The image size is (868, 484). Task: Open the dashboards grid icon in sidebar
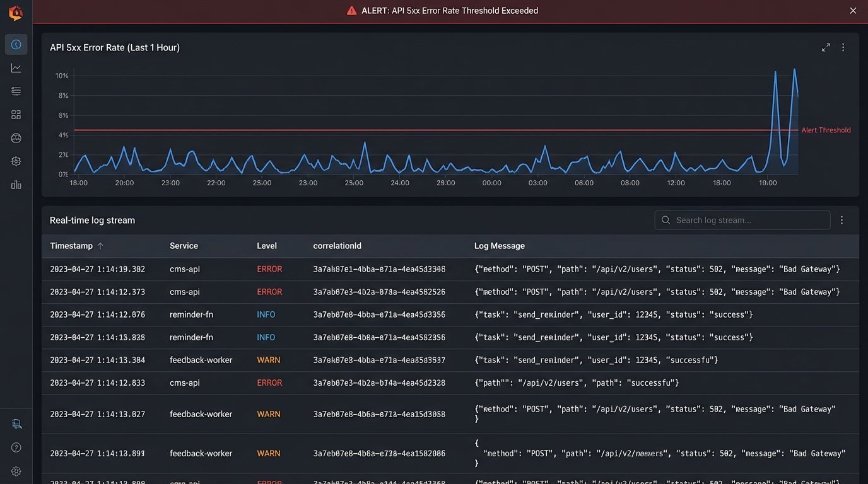16,115
